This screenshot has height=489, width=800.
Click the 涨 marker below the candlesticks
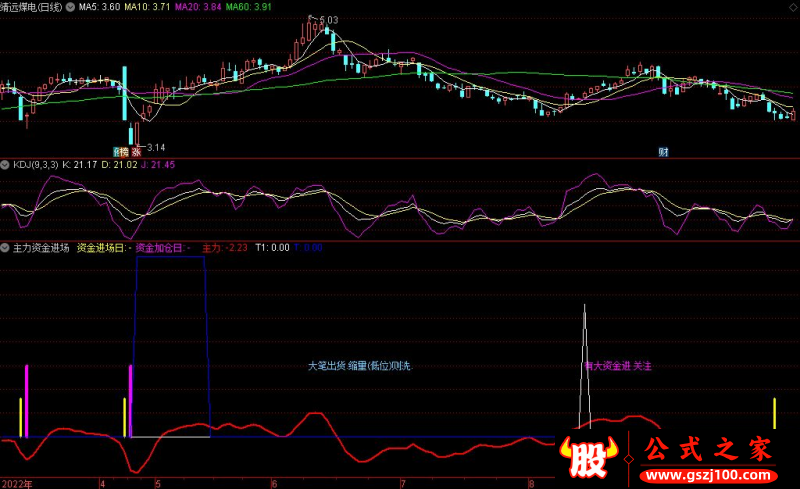click(136, 152)
